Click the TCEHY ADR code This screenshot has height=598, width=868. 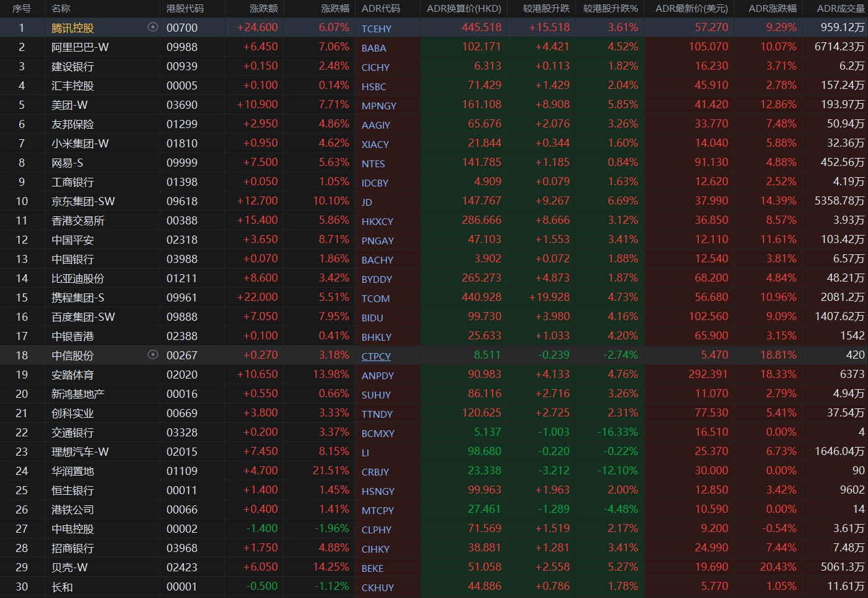click(377, 29)
